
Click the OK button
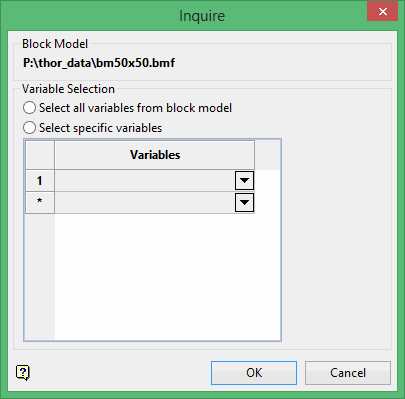254,373
